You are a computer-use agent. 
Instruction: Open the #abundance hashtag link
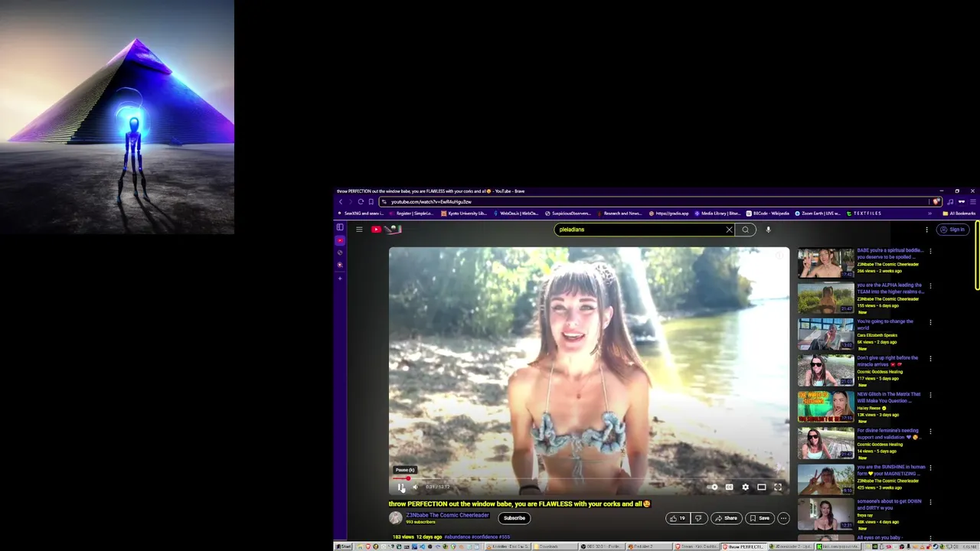click(x=457, y=537)
